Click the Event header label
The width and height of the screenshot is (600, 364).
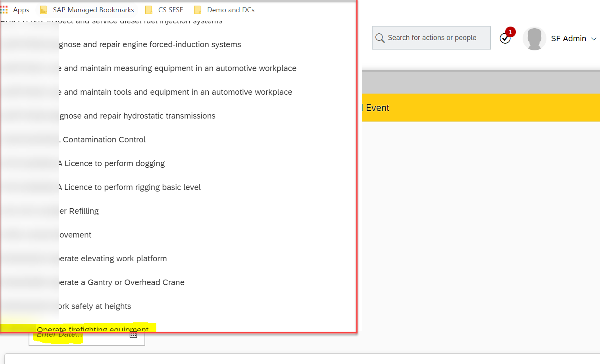377,108
